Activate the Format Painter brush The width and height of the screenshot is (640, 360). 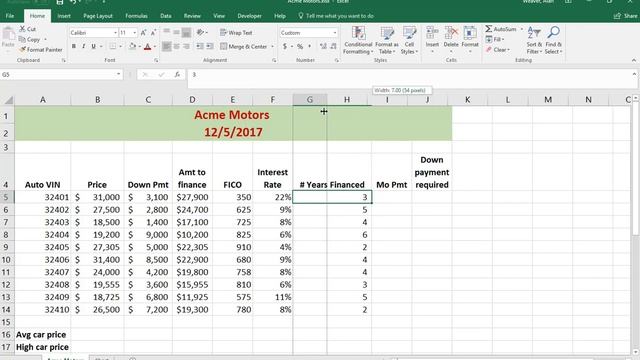point(41,50)
